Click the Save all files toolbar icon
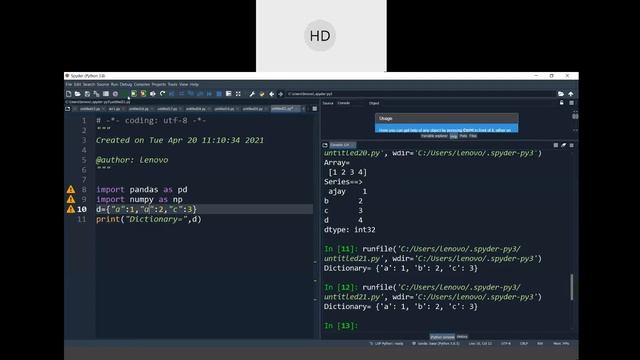 pyautogui.click(x=96, y=94)
